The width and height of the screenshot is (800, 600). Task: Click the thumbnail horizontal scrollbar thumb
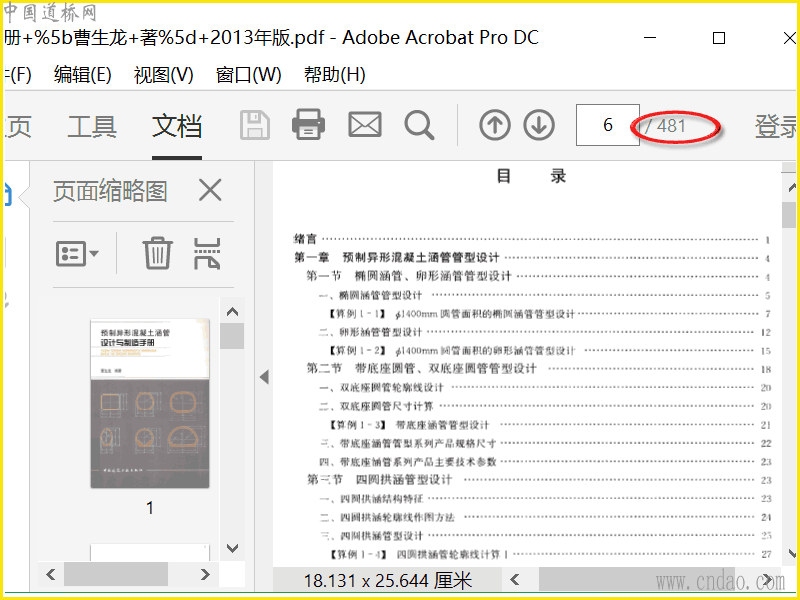pyautogui.click(x=116, y=574)
